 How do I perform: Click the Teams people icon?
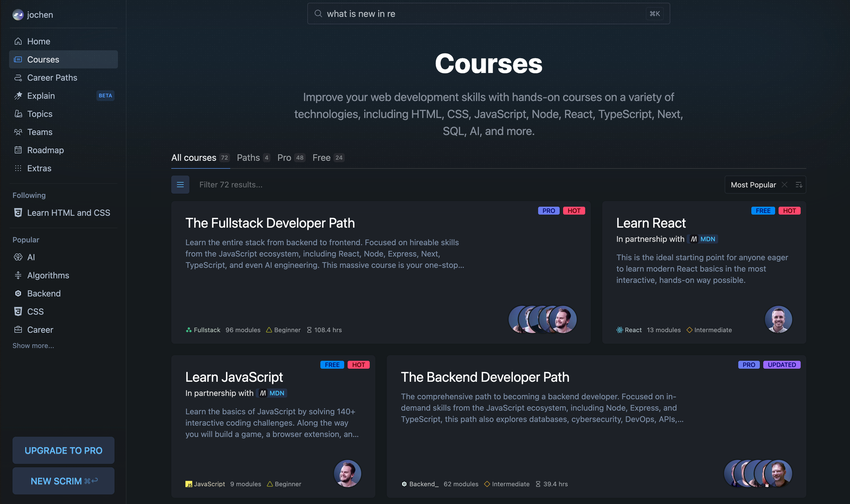[x=18, y=132]
